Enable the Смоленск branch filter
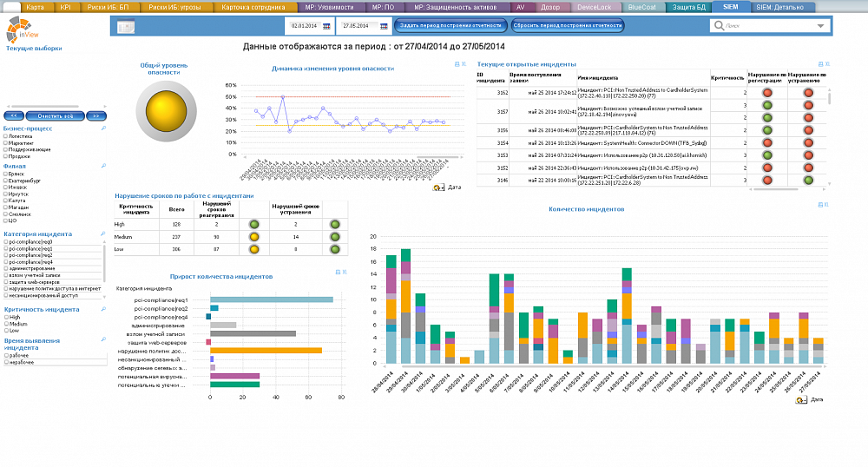Viewport: 868px width, 467px height. coord(5,214)
